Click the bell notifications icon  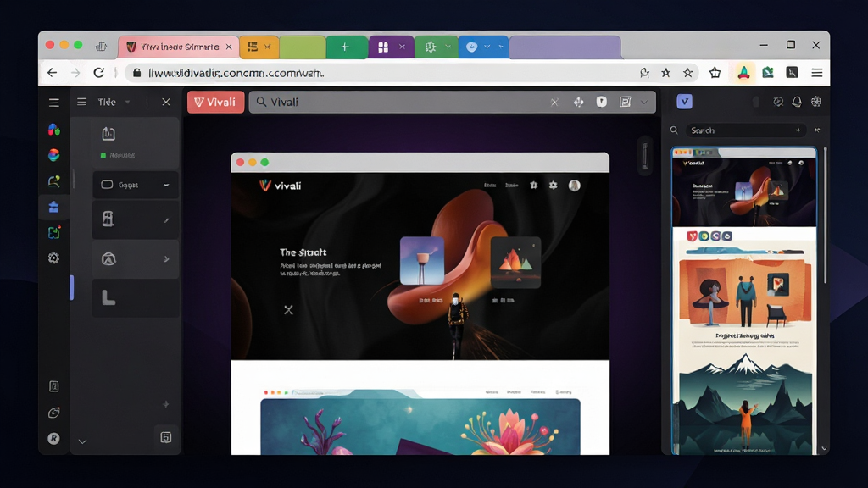pyautogui.click(x=797, y=102)
